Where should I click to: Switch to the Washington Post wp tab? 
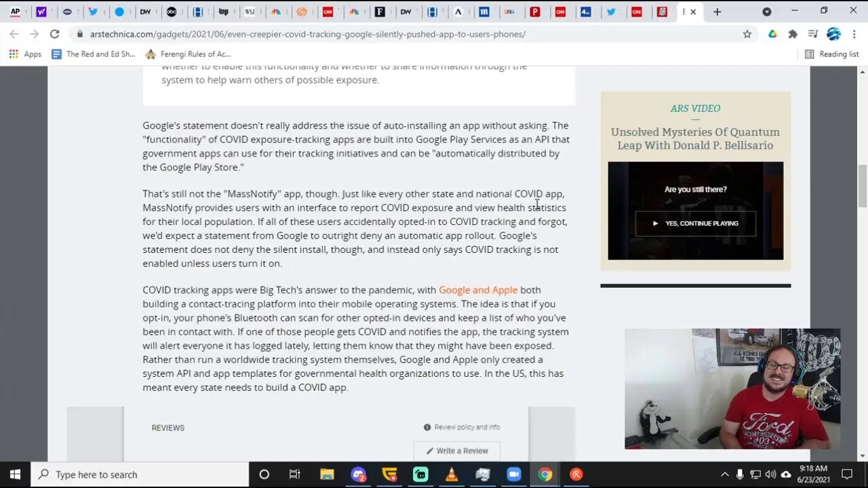point(223,12)
